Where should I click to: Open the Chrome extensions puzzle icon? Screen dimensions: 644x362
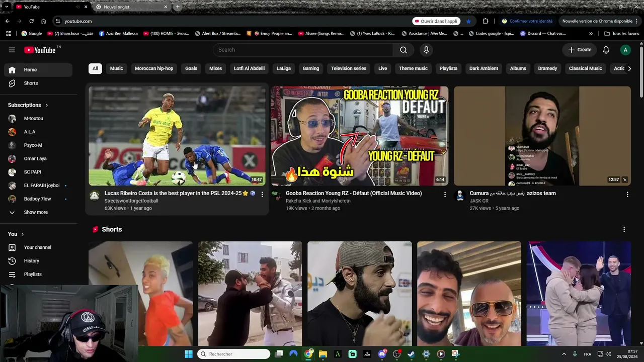486,21
